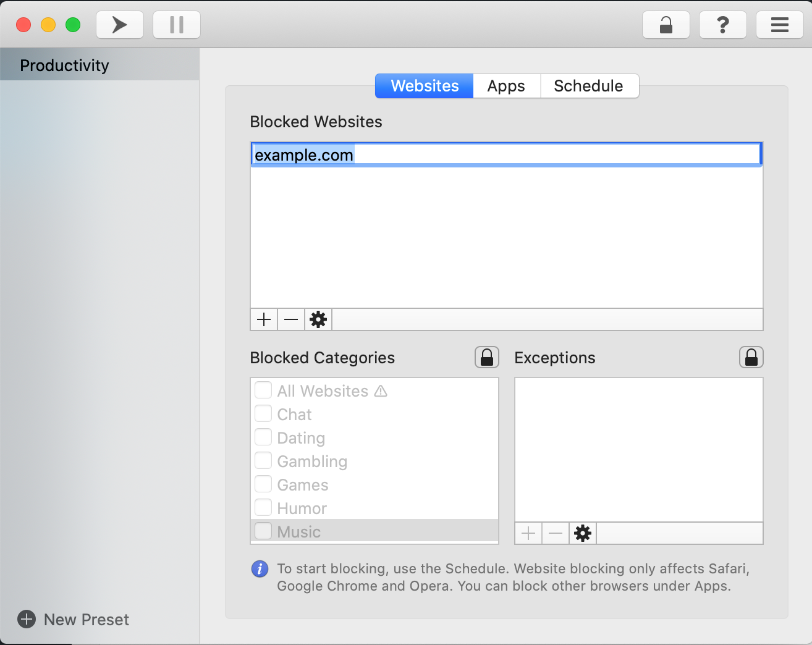
Task: Pause blocking using the pause icon
Action: (176, 25)
